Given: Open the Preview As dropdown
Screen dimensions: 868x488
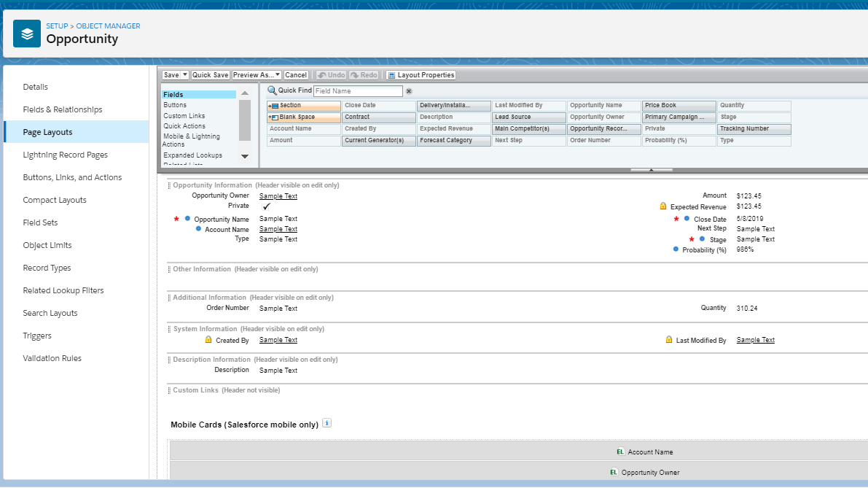Looking at the screenshot, I should [x=257, y=75].
